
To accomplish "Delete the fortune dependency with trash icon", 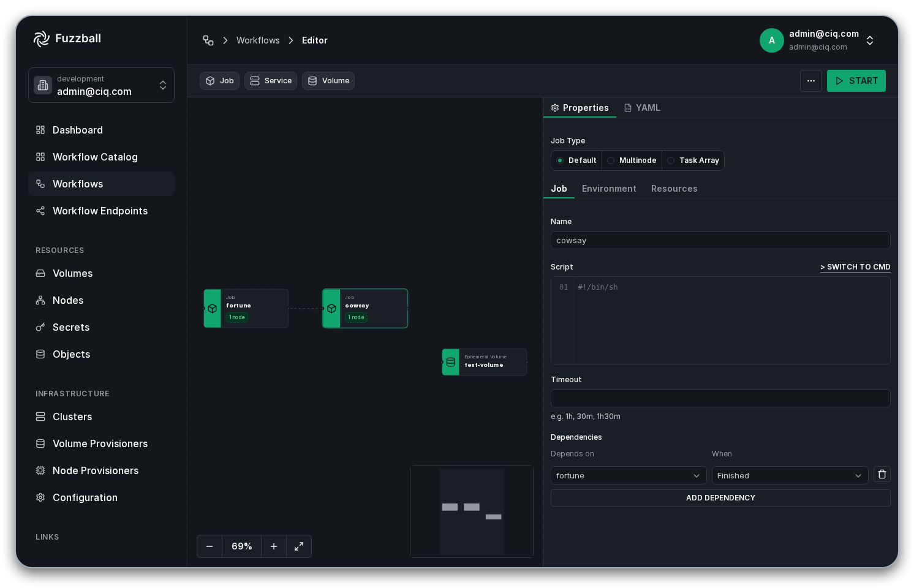I will (882, 474).
